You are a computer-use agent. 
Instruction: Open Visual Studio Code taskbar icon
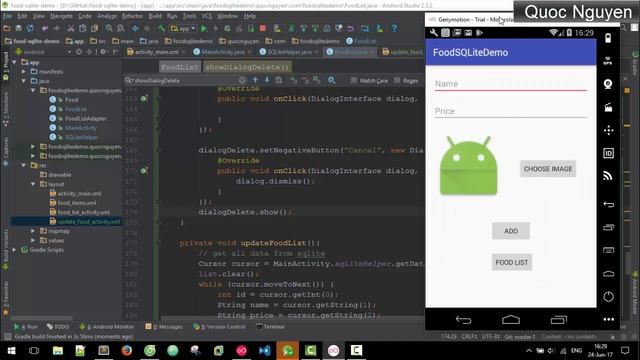[x=264, y=351]
